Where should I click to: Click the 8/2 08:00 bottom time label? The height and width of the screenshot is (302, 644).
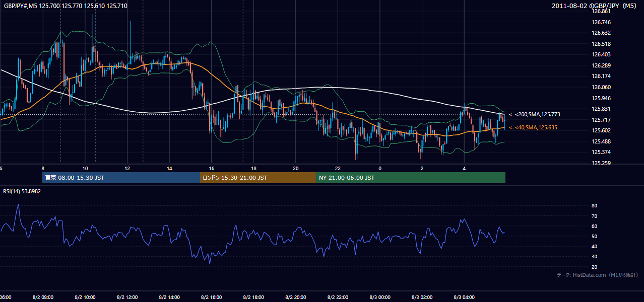[43, 297]
